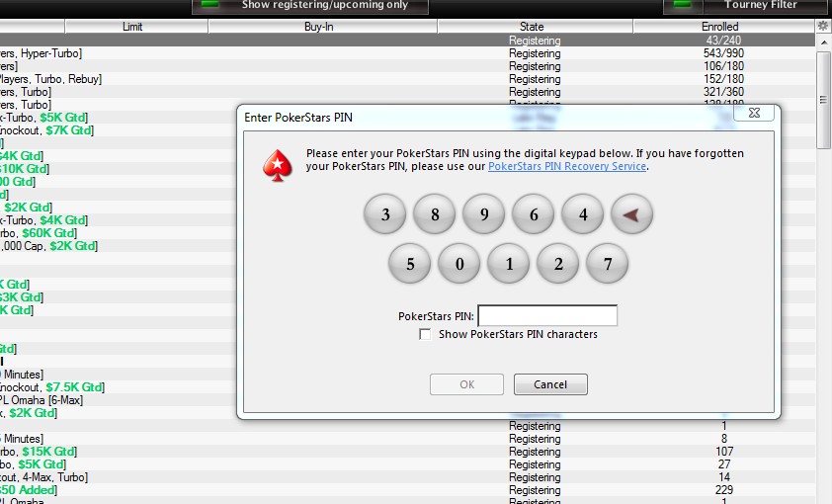Sort tournaments by State column header
Screen dimensions: 832x504
pos(536,27)
